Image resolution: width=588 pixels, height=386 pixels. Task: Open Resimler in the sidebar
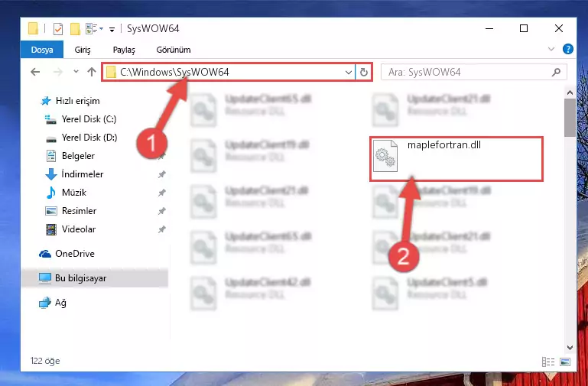click(71, 211)
